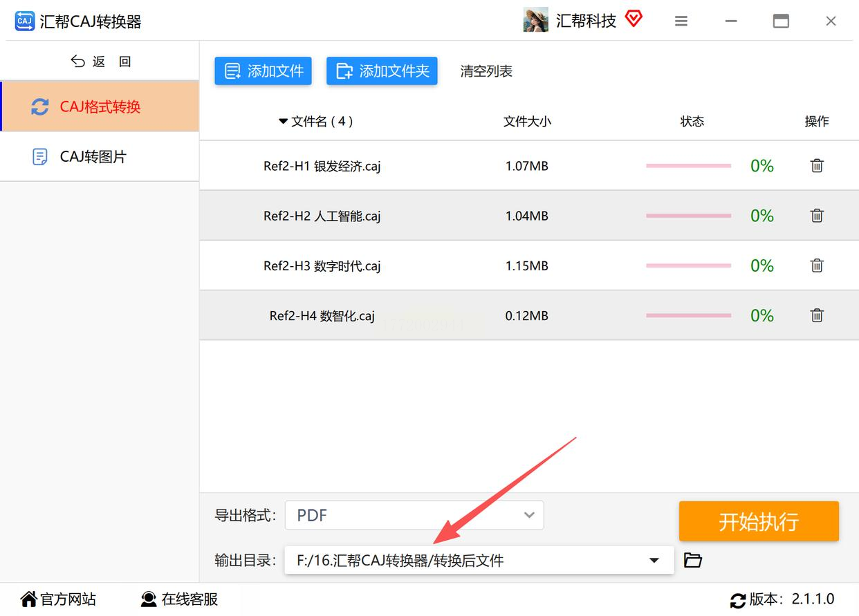Click the version refresh icon
The width and height of the screenshot is (859, 616).
[x=738, y=600]
